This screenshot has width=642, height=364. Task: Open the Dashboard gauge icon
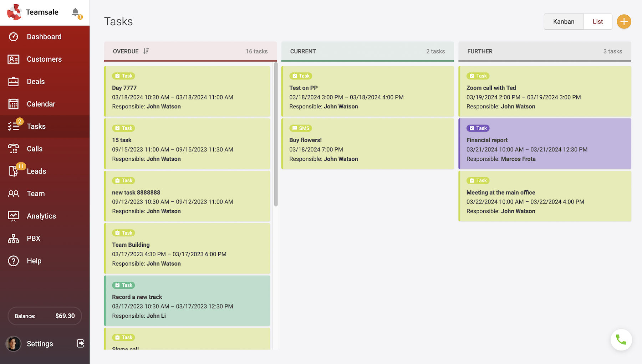click(x=14, y=37)
